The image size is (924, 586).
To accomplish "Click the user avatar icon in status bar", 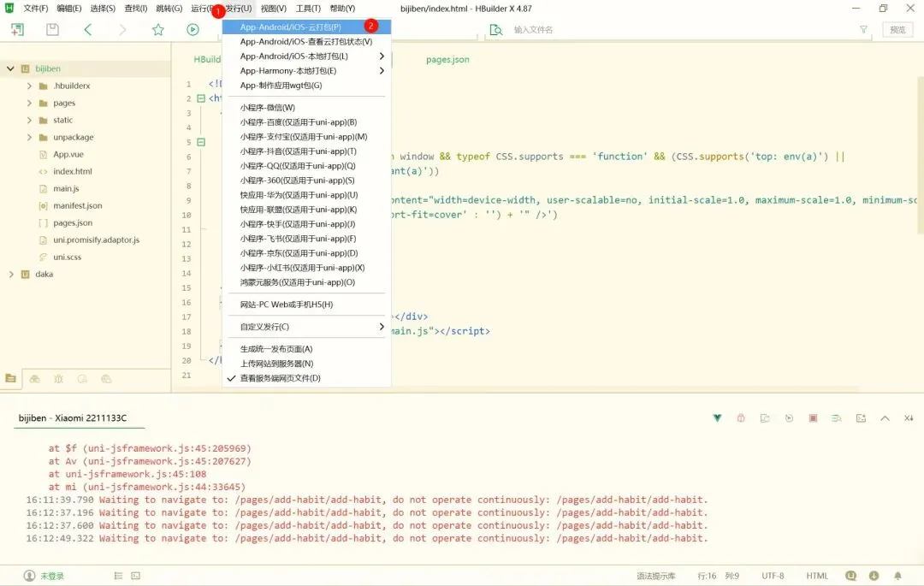I will point(29,576).
